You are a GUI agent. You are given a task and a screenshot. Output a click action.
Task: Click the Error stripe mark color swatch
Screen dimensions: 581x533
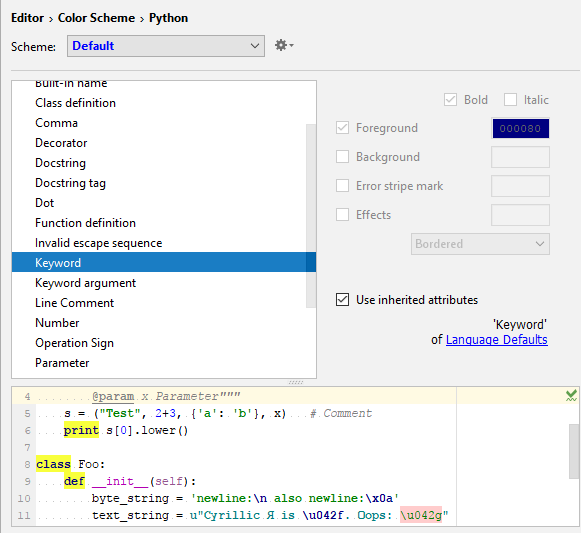[520, 186]
